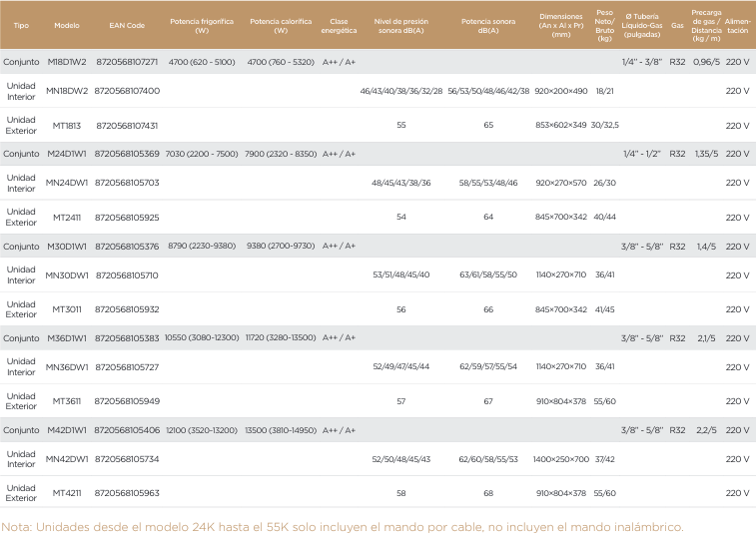Click the 'Clase energética' header
This screenshot has width=756, height=543.
339,26
